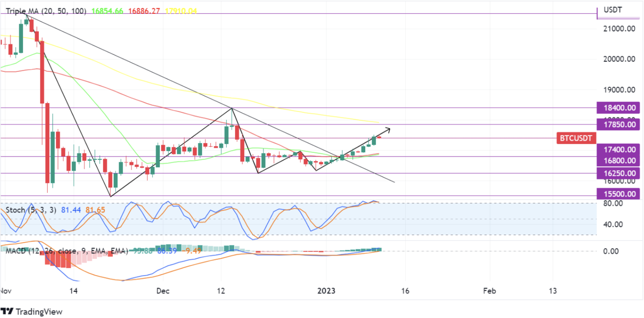Screen dimensions: 644x318
Task: Click the Feb date on time axis
Action: (x=490, y=291)
